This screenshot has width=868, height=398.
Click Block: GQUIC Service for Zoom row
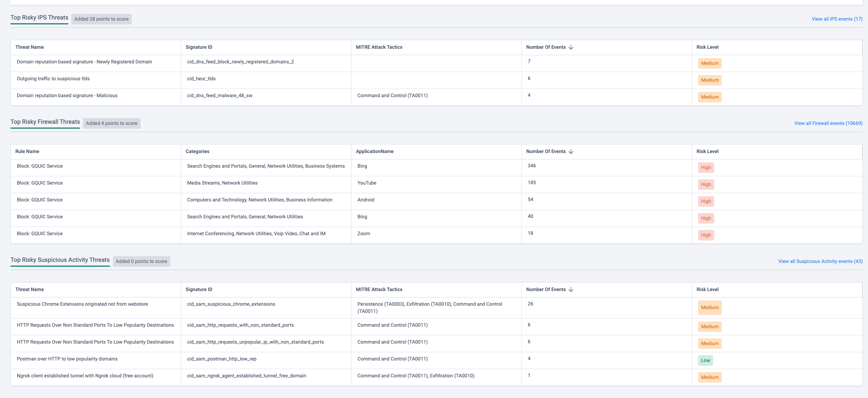[x=40, y=234]
